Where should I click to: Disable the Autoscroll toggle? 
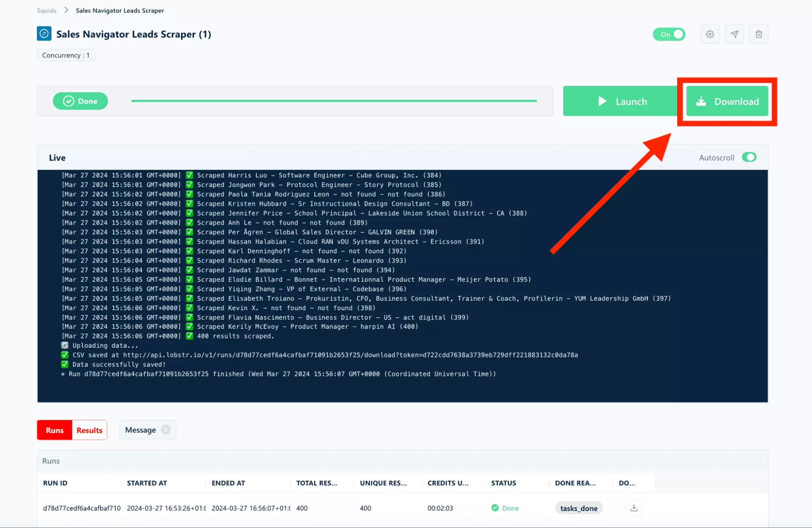pyautogui.click(x=749, y=157)
